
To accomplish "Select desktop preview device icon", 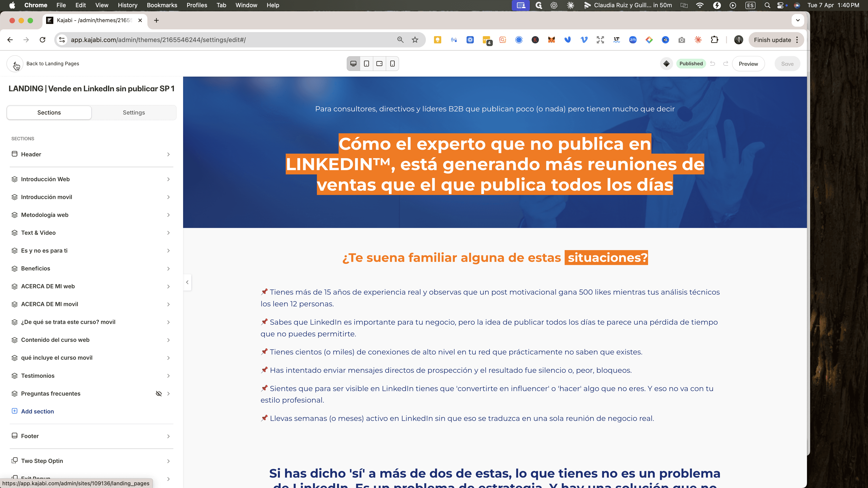I will 353,64.
